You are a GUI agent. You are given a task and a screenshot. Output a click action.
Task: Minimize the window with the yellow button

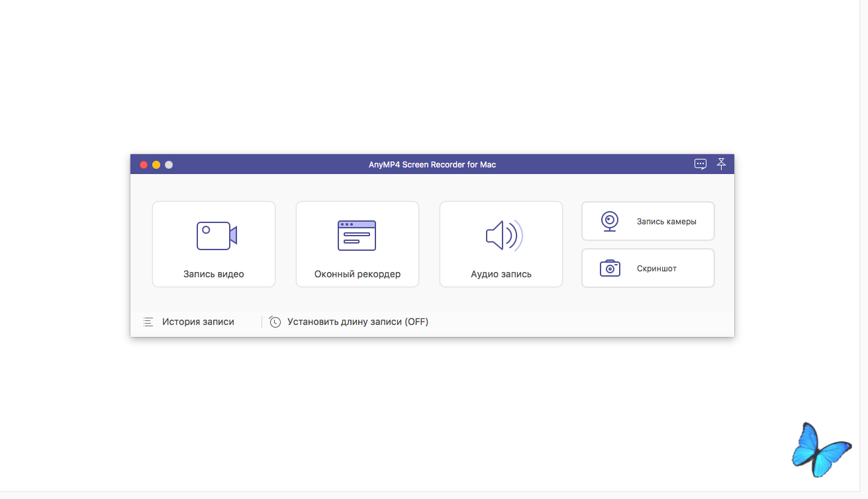pos(156,165)
